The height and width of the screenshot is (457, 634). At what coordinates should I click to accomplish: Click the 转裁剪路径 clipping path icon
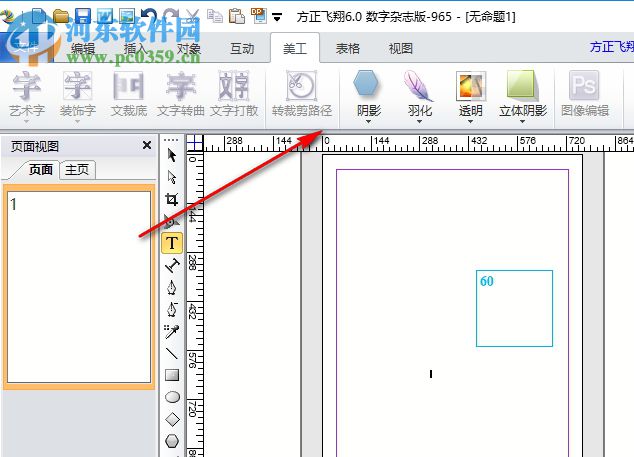tap(301, 85)
